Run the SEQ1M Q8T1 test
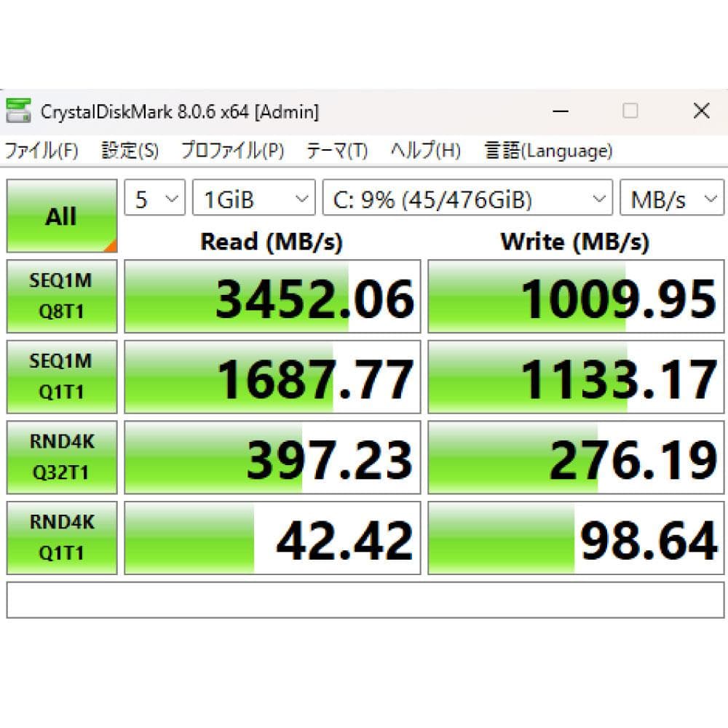Screen dimensions: 728x728 coord(61,296)
